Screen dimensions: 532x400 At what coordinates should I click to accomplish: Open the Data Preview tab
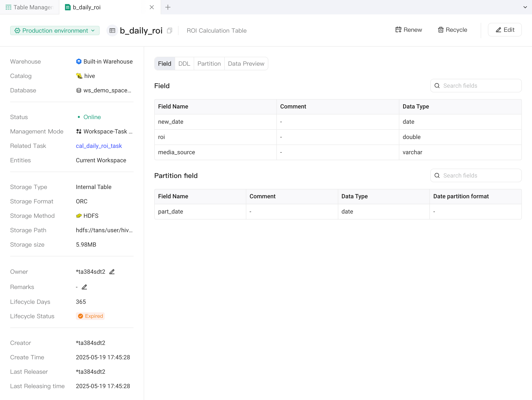[246, 64]
